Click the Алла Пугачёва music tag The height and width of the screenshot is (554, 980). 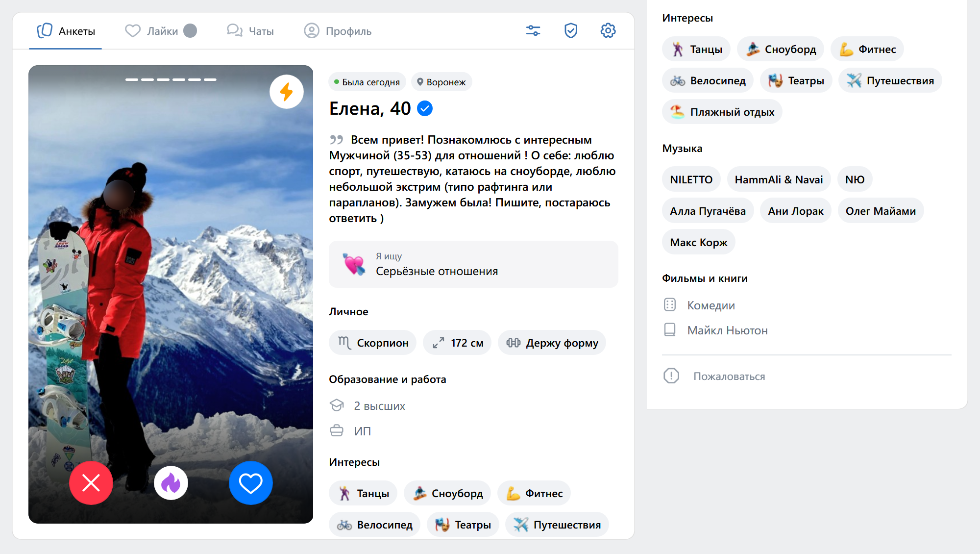click(x=708, y=211)
